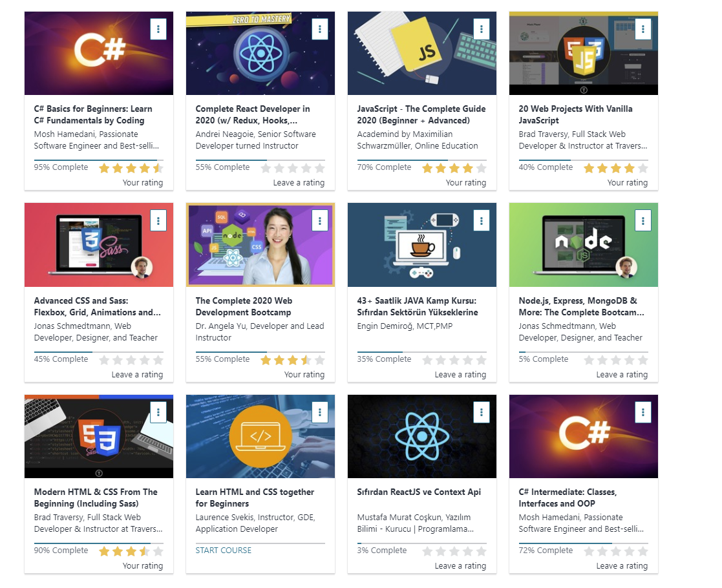Click empty stars on Advanced CSS and Sass card

pos(131,360)
